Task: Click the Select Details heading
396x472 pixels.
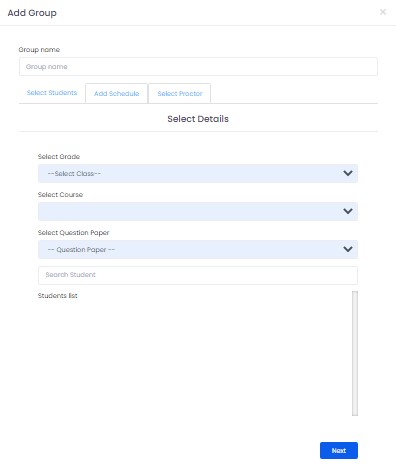Action: coord(198,119)
